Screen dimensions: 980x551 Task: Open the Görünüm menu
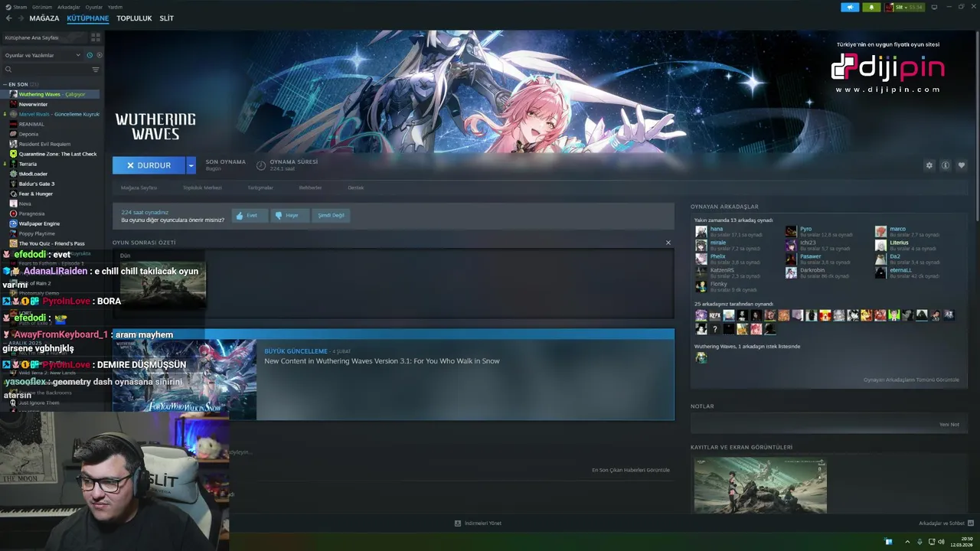coord(42,7)
